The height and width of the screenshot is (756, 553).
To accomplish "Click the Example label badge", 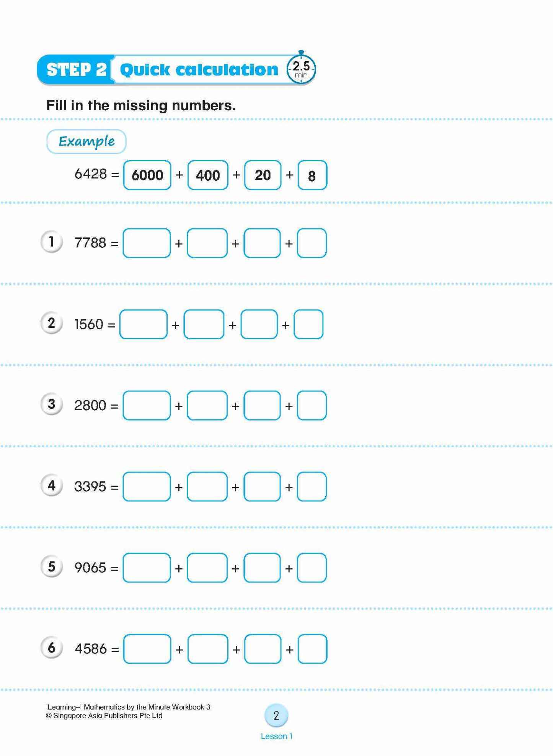I will click(x=86, y=142).
